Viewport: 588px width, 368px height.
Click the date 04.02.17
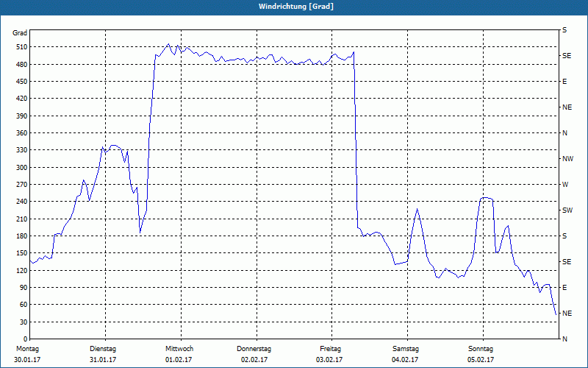tap(405, 360)
